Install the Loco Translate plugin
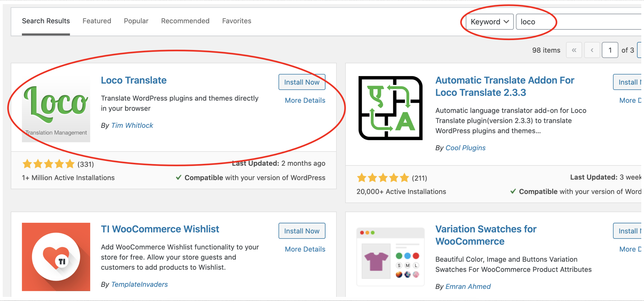The width and height of the screenshot is (644, 301). pos(302,82)
